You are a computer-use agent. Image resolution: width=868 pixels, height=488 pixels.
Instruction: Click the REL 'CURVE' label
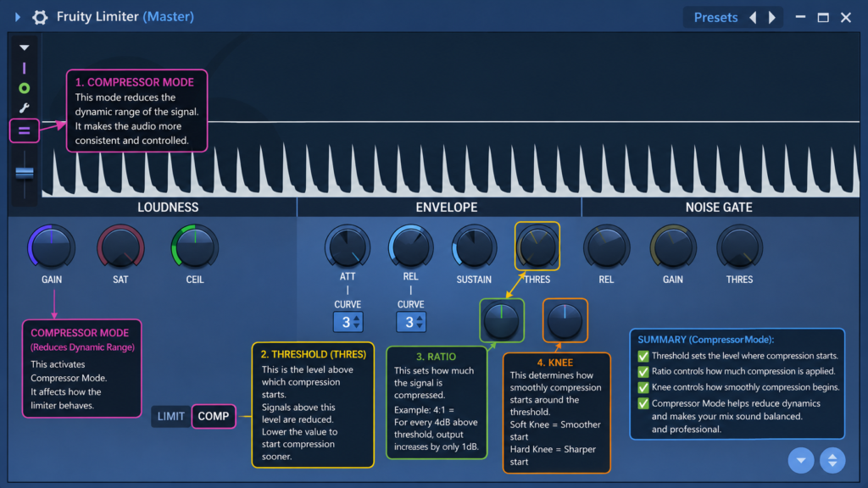(411, 304)
